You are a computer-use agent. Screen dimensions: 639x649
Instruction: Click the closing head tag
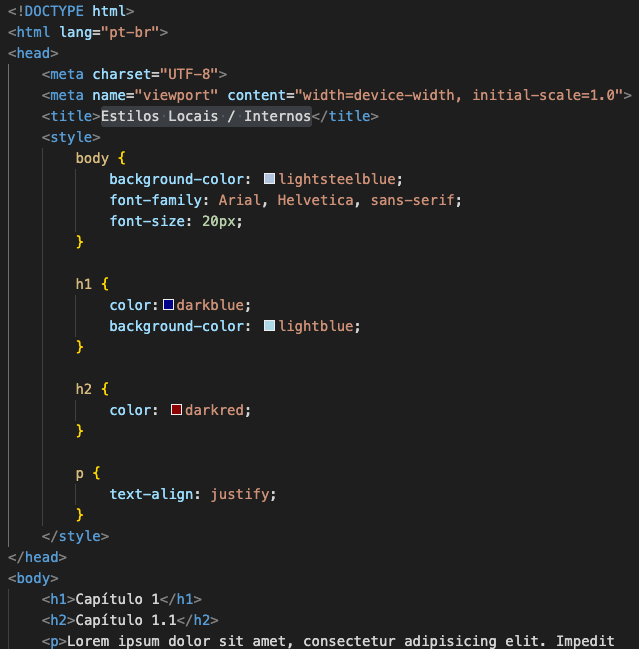(x=36, y=557)
